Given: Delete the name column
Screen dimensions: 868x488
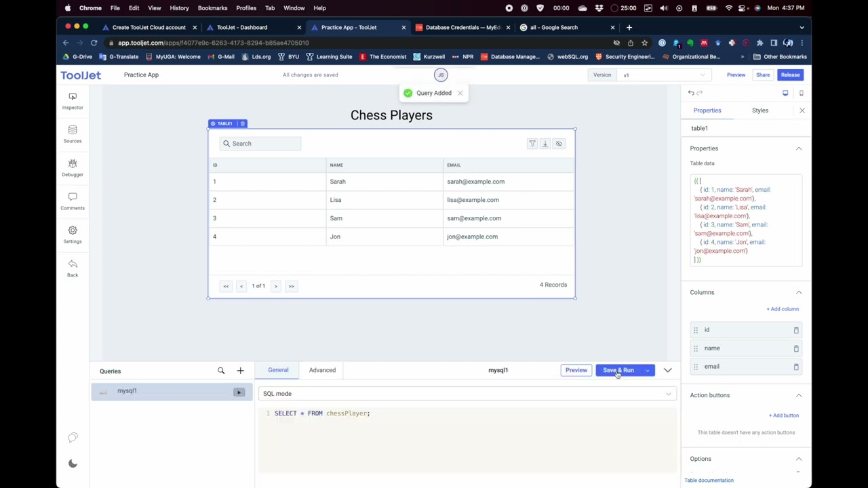Looking at the screenshot, I should point(796,348).
